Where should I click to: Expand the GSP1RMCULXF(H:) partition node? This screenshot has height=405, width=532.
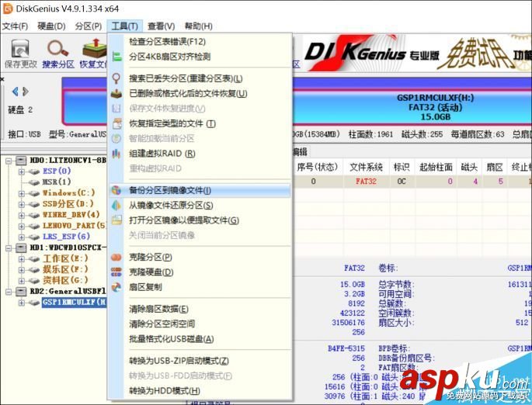22,303
